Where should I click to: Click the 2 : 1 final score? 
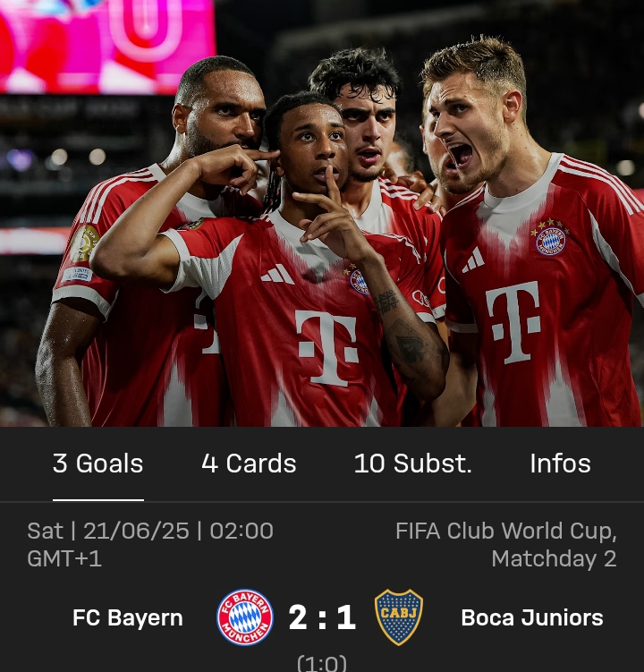[x=322, y=617]
